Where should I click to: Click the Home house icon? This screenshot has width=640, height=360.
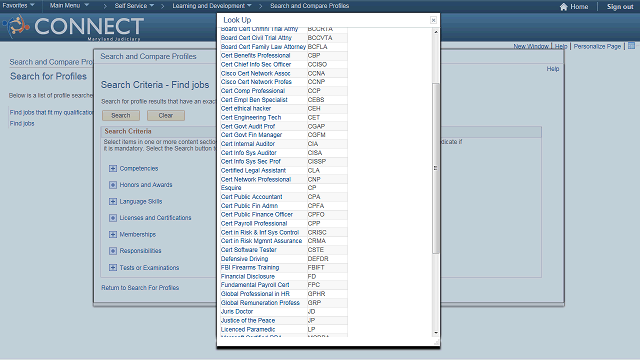pos(564,7)
